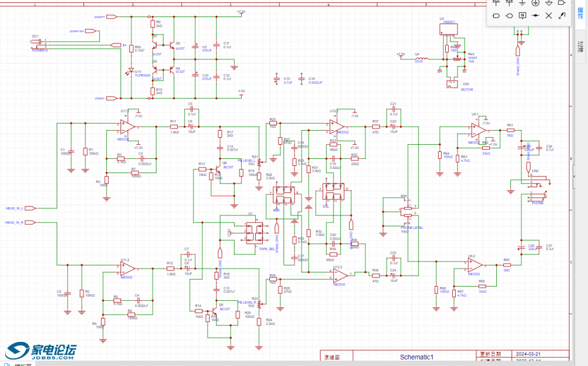
Task: Select the HEAD_IN_L net port
Action: tap(21, 208)
